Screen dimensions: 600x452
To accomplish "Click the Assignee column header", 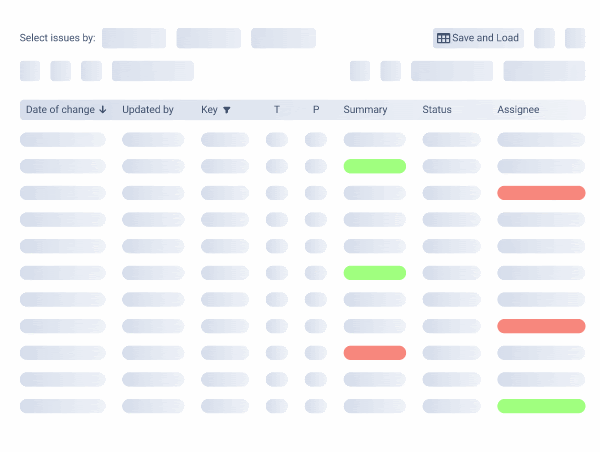I will [518, 110].
